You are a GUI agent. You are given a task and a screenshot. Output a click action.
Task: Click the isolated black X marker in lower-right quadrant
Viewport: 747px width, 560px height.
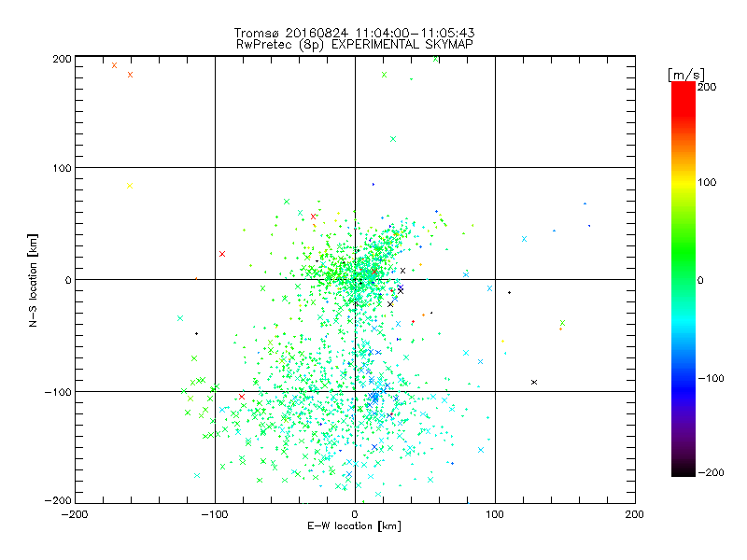tap(534, 382)
